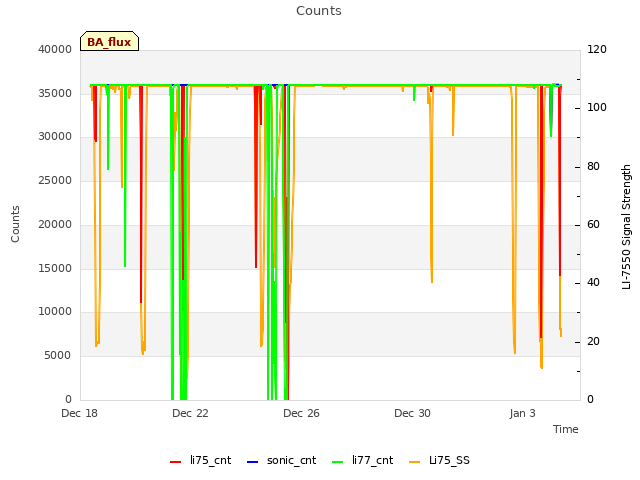
Task: Click the 60 right axis tick label
Action: pos(593,224)
